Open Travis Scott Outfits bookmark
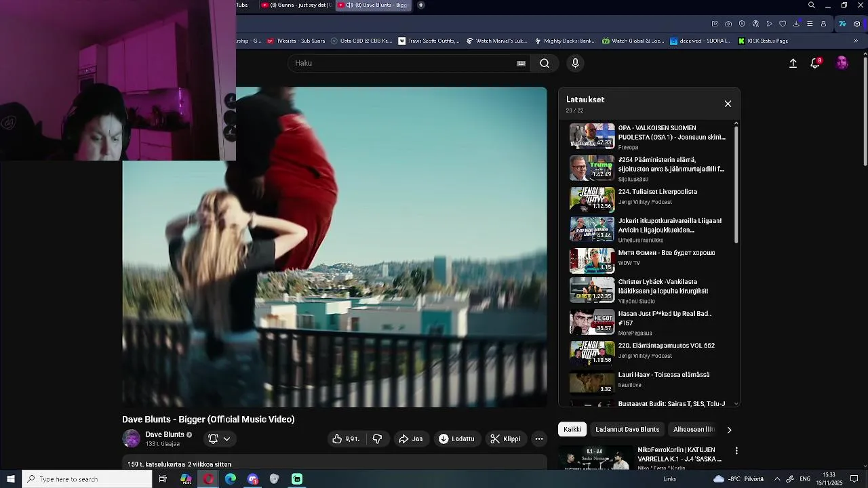The height and width of the screenshot is (488, 868). [429, 41]
